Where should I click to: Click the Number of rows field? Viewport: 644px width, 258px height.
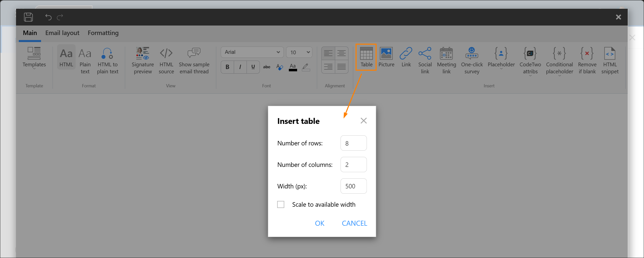(x=353, y=143)
